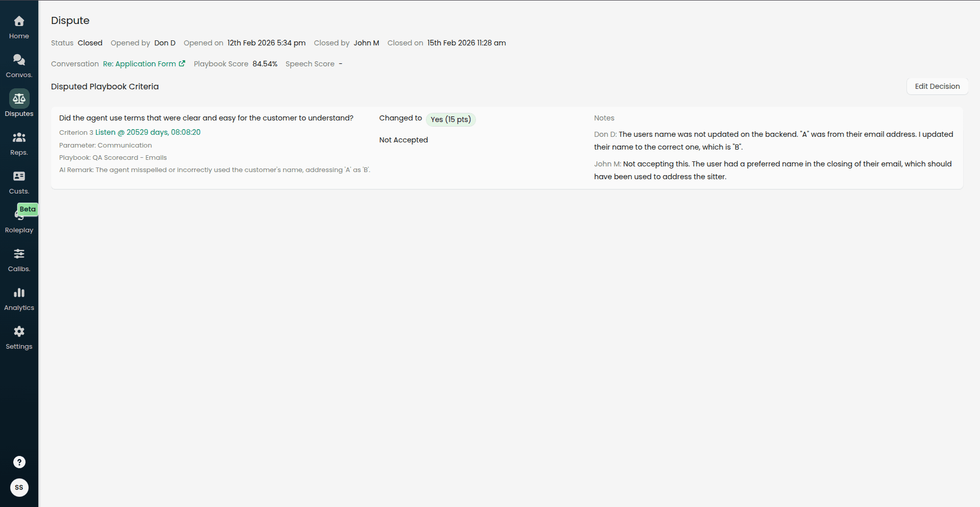This screenshot has height=507, width=980.
Task: Select the Closed status text
Action: click(90, 43)
